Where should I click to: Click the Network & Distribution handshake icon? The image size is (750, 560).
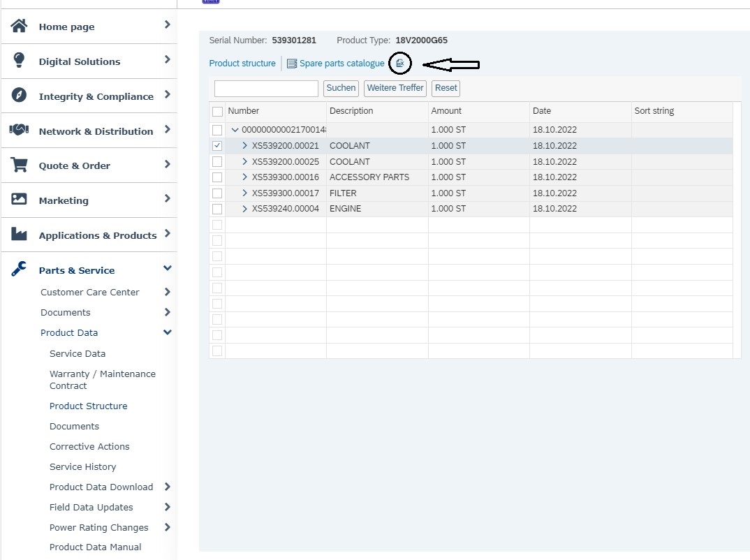click(19, 130)
